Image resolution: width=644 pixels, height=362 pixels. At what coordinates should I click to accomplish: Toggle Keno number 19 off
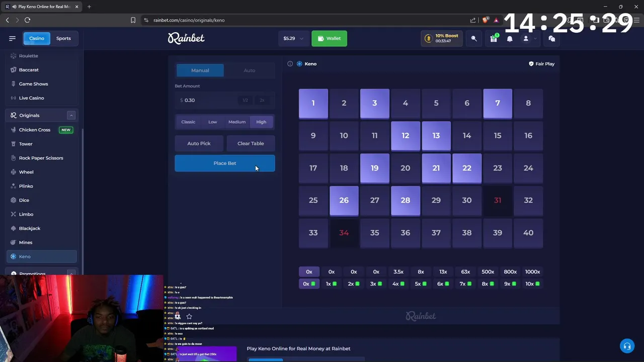(374, 168)
